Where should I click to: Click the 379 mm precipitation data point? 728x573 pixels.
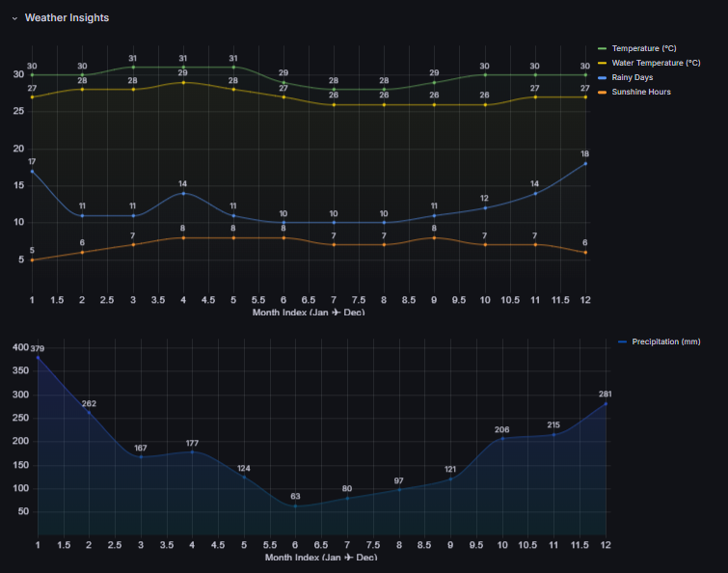tap(38, 358)
